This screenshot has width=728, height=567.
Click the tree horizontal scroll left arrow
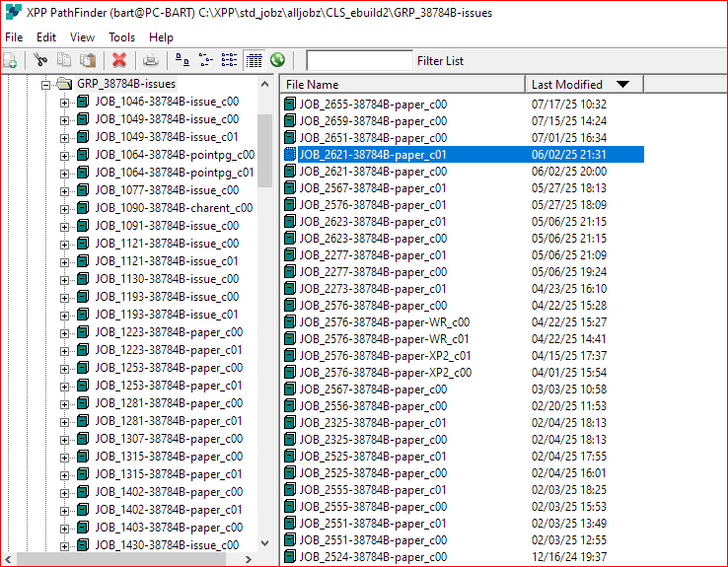[x=8, y=559]
